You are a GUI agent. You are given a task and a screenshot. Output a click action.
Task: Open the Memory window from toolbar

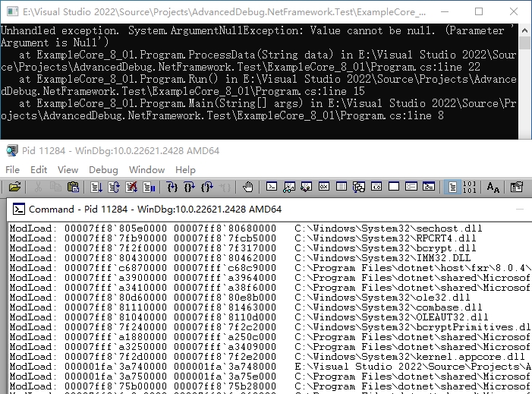(342, 187)
